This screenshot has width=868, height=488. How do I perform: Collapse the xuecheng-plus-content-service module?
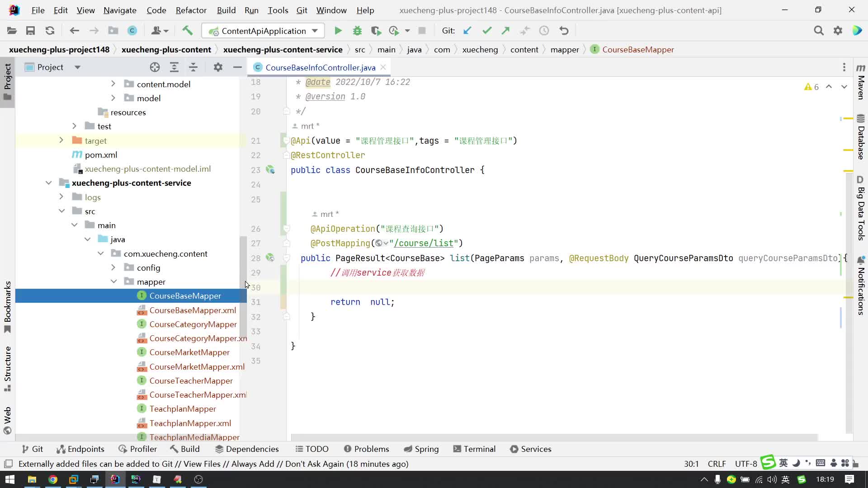[x=48, y=183]
